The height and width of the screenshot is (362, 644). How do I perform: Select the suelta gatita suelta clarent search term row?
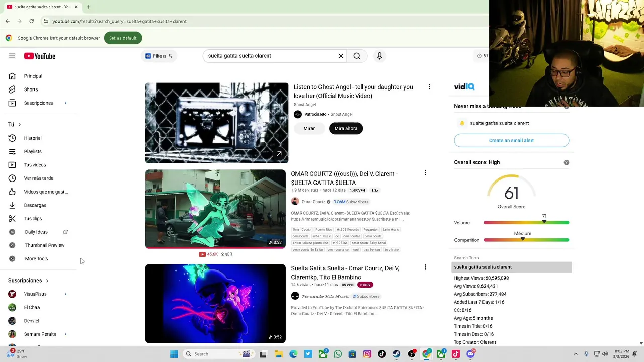[512, 267]
